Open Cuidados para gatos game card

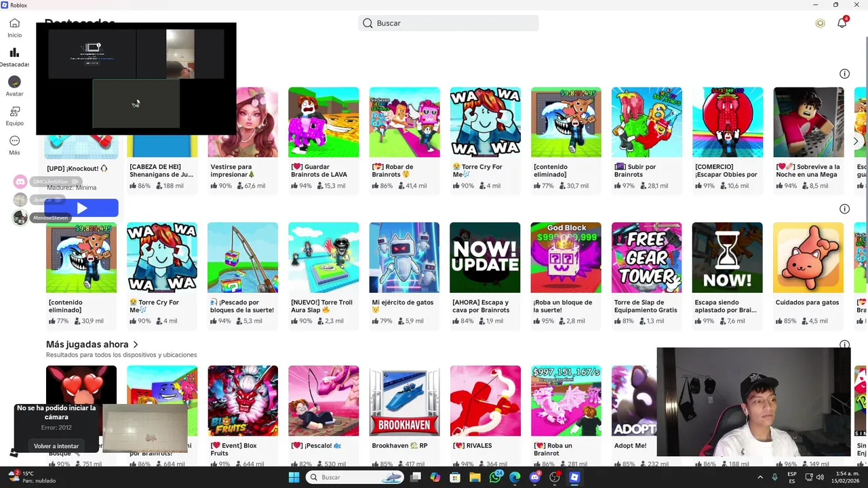(808, 275)
